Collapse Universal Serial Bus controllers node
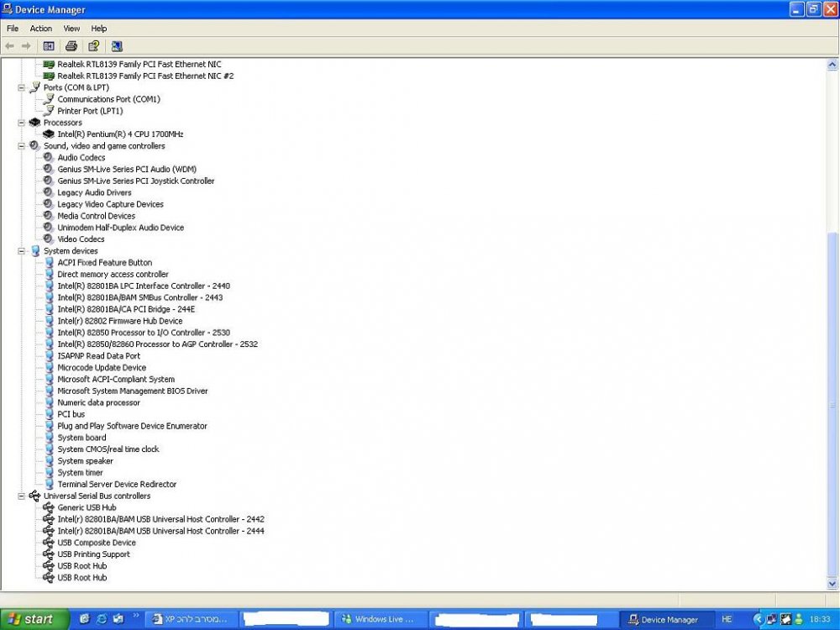 [x=22, y=496]
